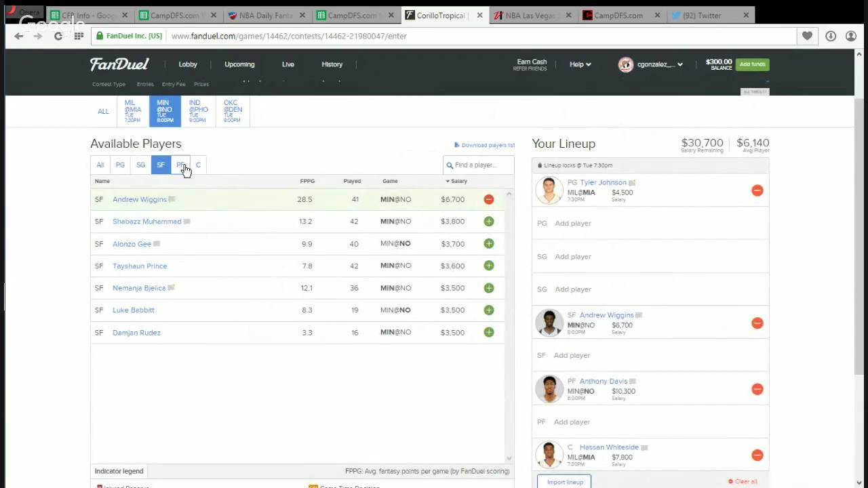Screen dimensions: 868x488
Task: Open the Lobby page
Action: (188, 64)
